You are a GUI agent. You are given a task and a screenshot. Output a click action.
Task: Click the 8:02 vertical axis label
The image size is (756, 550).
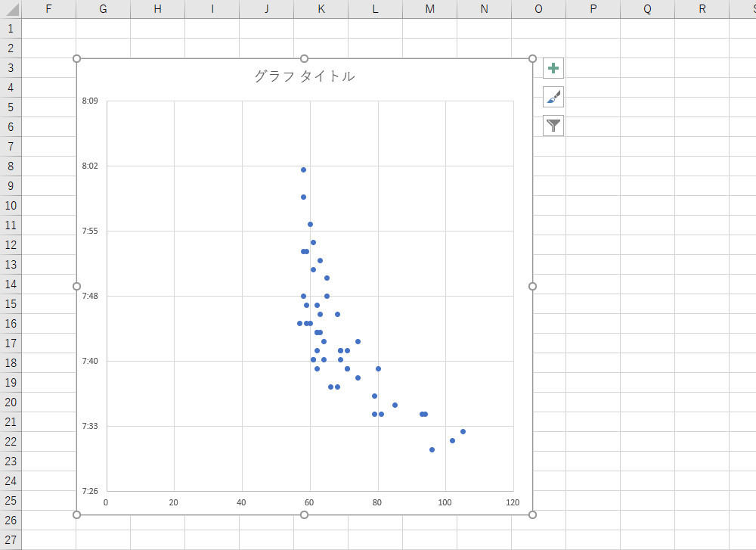click(x=90, y=166)
